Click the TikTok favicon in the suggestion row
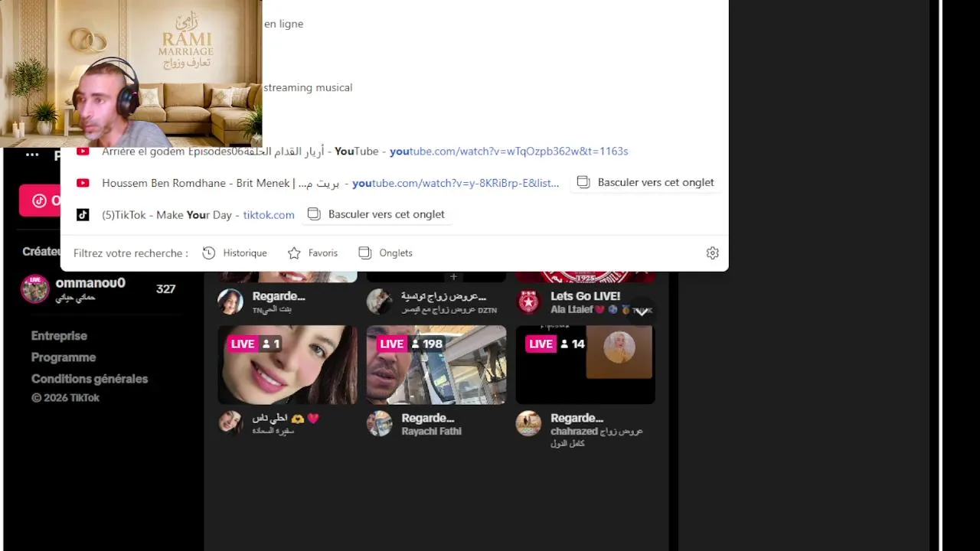The image size is (980, 551). (x=83, y=215)
